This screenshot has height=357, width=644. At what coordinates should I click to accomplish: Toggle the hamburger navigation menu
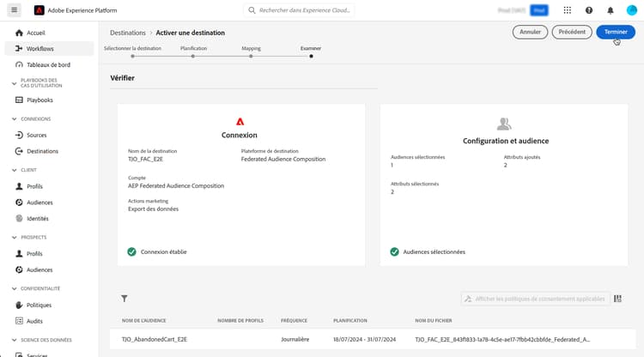pos(14,9)
